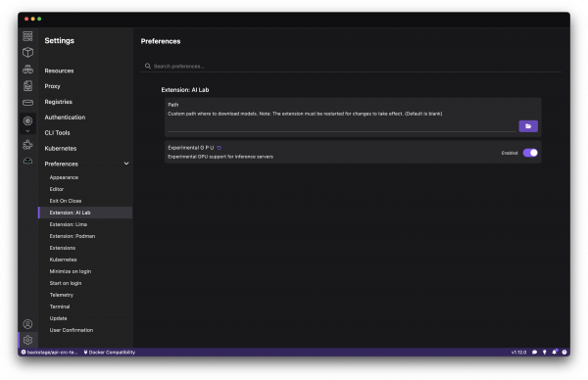The image size is (588, 380).
Task: Go to Proxy settings
Action: coord(52,86)
